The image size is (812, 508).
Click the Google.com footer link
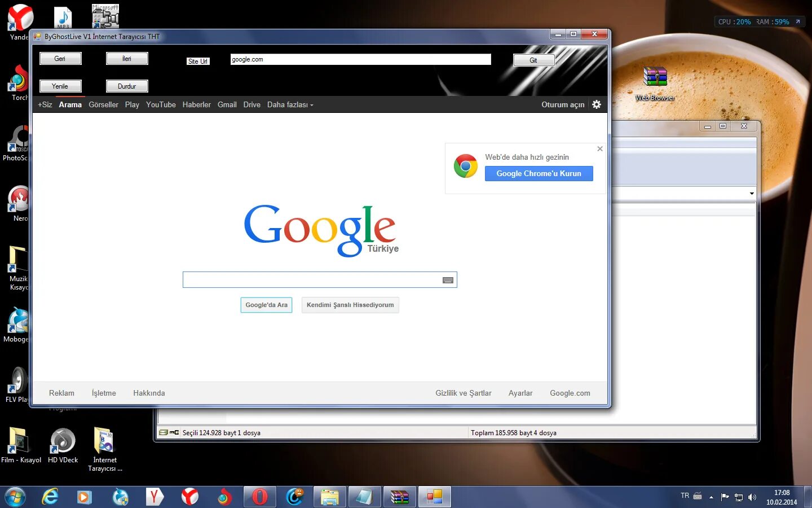570,393
